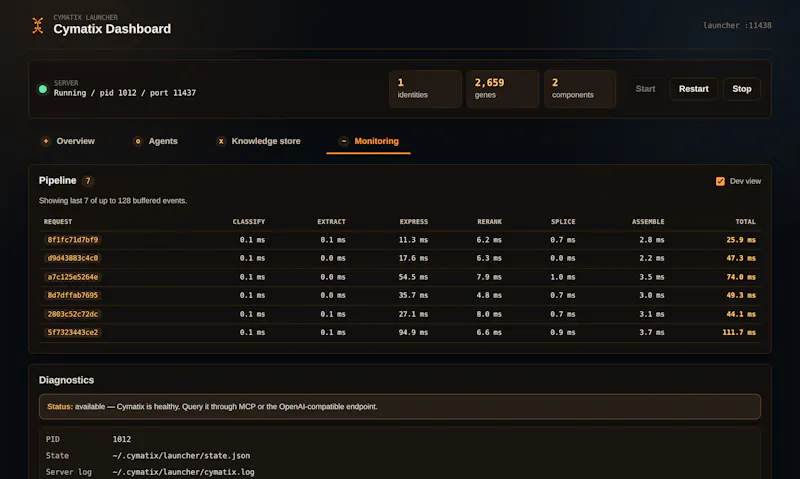
Task: Click the cymatix.log server log path
Action: pos(183,472)
